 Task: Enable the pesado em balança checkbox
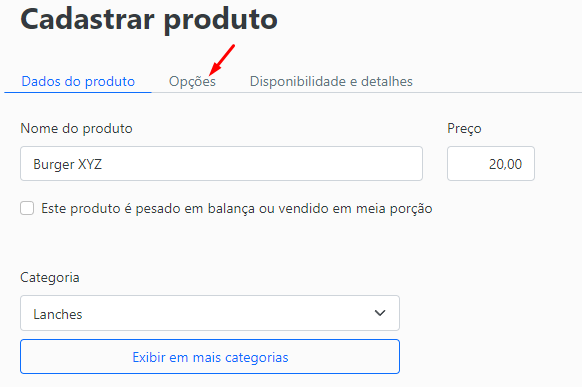[x=27, y=208]
